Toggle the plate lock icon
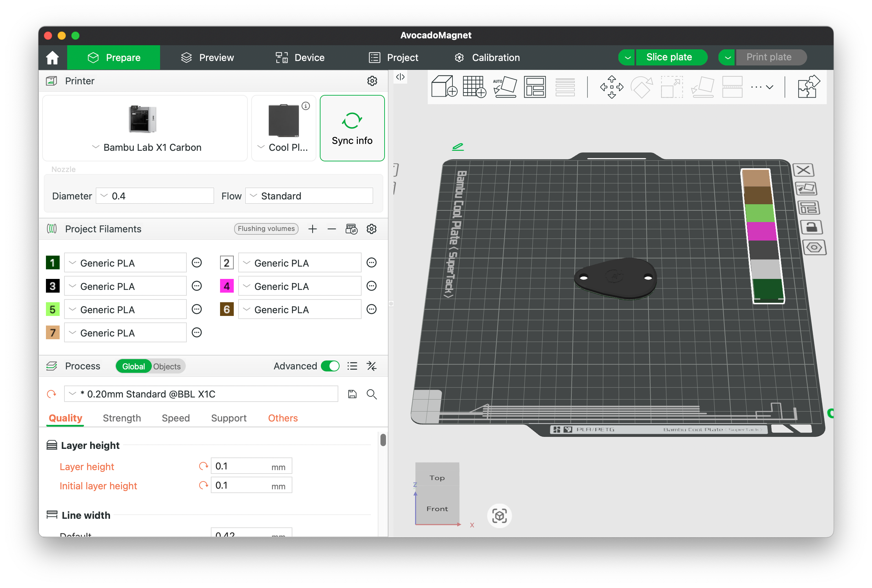Image resolution: width=872 pixels, height=588 pixels. pos(811,227)
